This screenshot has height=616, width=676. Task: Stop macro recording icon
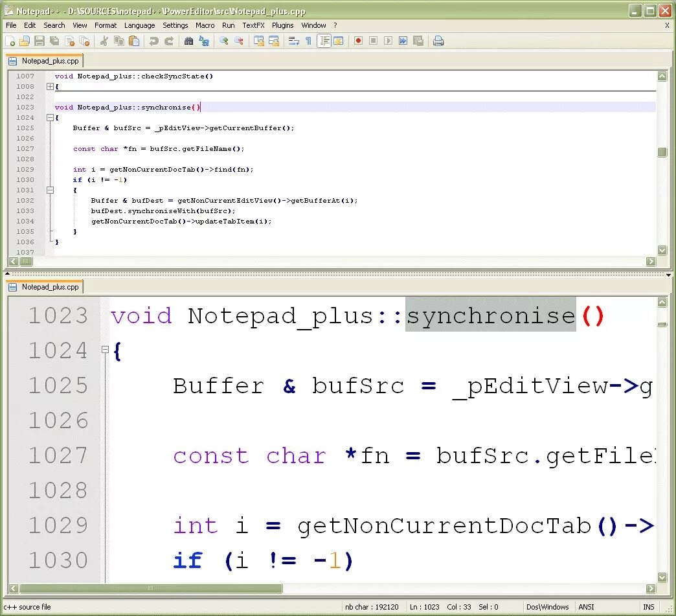click(x=374, y=41)
